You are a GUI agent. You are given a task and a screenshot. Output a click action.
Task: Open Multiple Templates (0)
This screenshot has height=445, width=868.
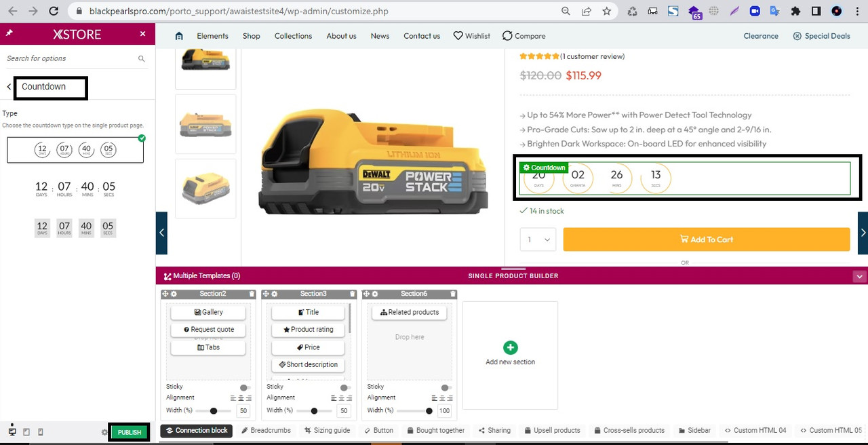[202, 276]
